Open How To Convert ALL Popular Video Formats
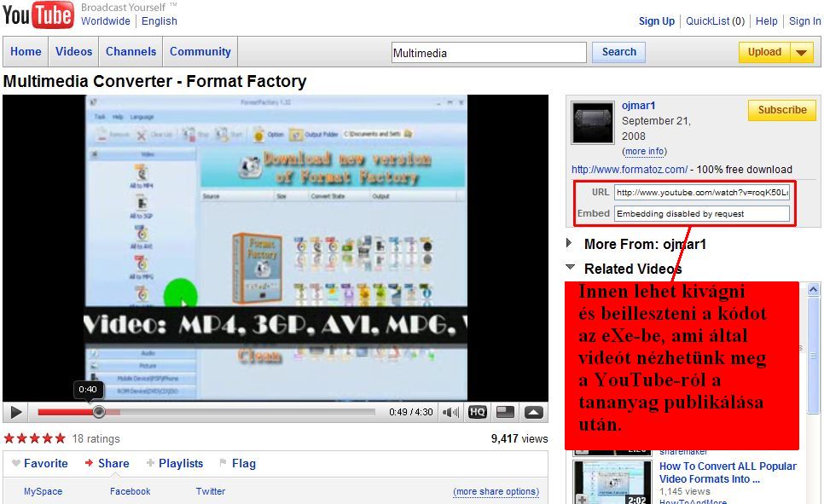 [728, 472]
